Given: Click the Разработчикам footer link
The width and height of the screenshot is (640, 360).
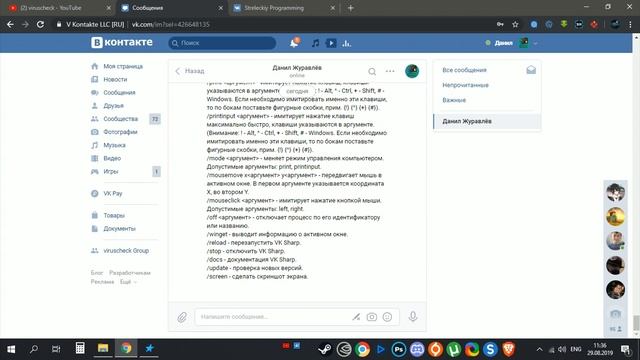Looking at the screenshot, I should tap(130, 273).
